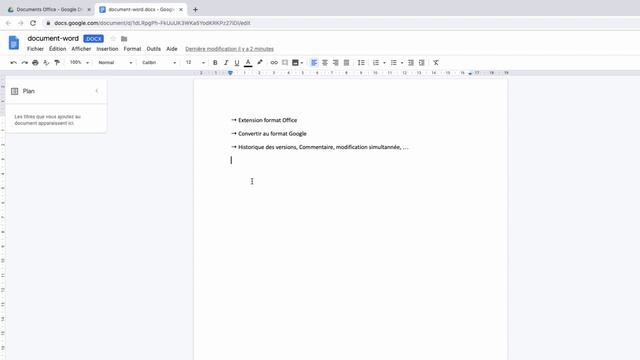Screen dimensions: 640x360
Task: Open the Fichier menu
Action: point(36,49)
